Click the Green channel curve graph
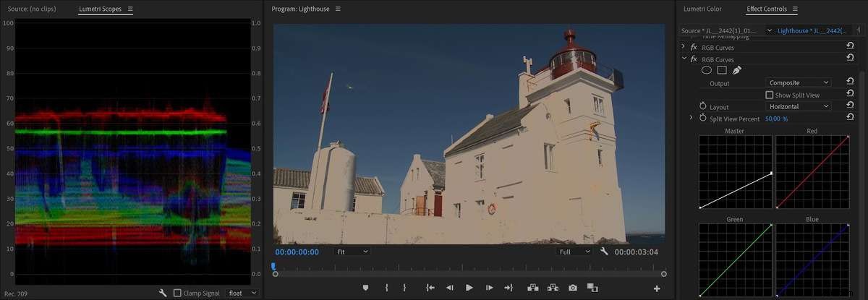This screenshot has width=868, height=300. (x=736, y=260)
